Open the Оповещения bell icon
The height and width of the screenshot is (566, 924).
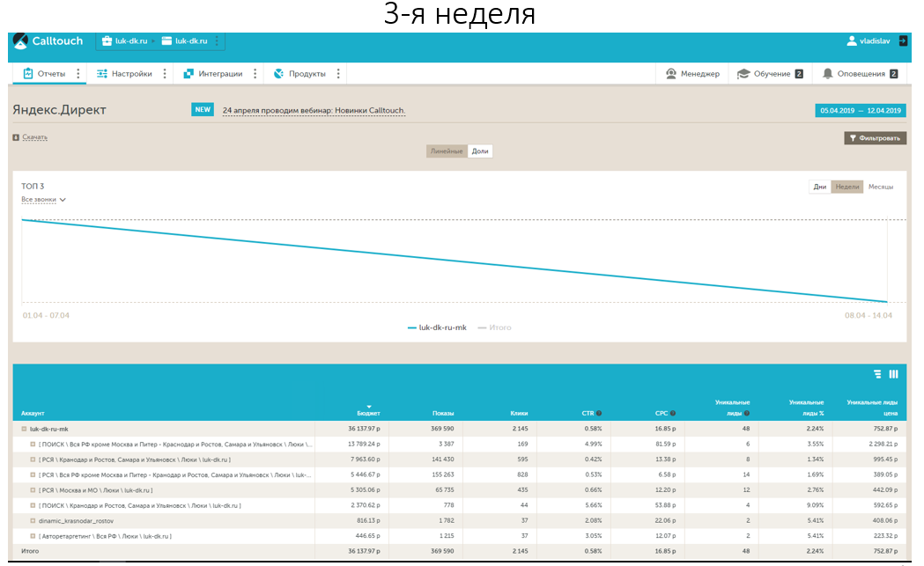(x=827, y=74)
